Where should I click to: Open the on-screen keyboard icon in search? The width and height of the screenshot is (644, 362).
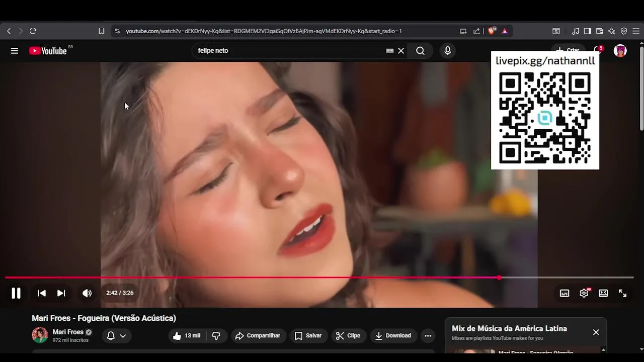coord(389,51)
